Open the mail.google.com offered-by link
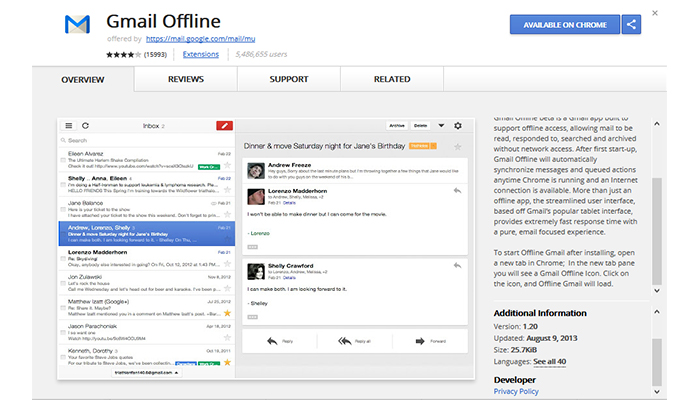This screenshot has width=700, height=400. click(200, 39)
